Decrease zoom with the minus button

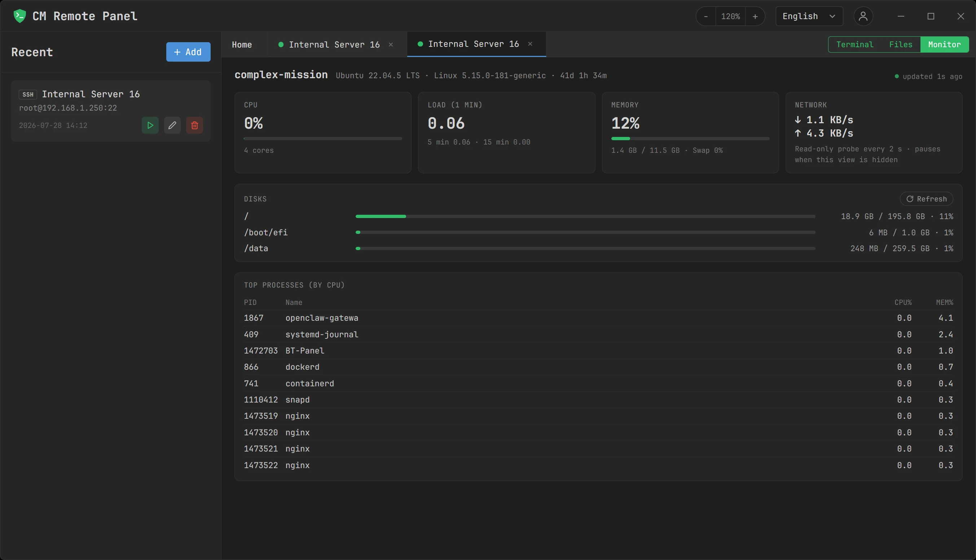point(706,16)
